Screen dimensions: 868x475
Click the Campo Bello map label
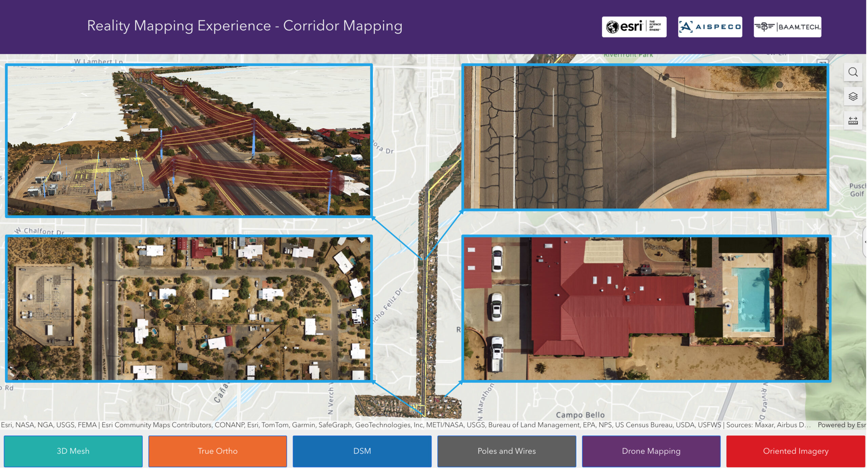coord(580,415)
